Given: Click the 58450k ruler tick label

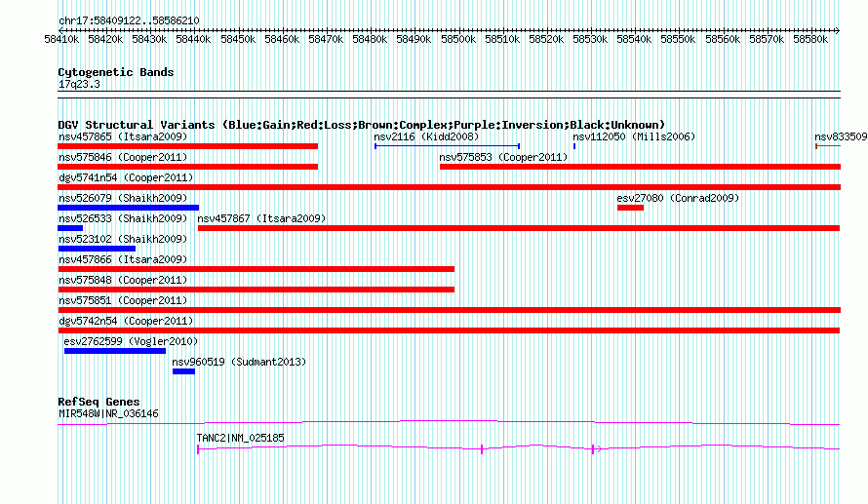Looking at the screenshot, I should 238,39.
